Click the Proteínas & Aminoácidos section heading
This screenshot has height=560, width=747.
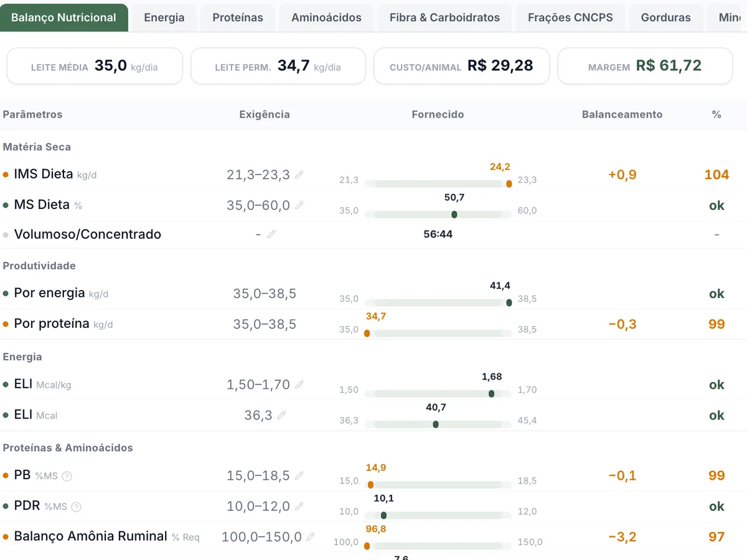[68, 448]
